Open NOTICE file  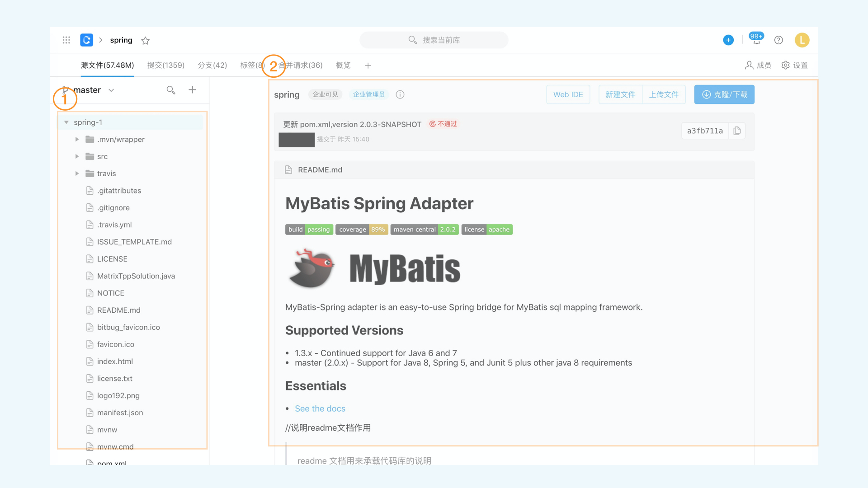pyautogui.click(x=110, y=293)
